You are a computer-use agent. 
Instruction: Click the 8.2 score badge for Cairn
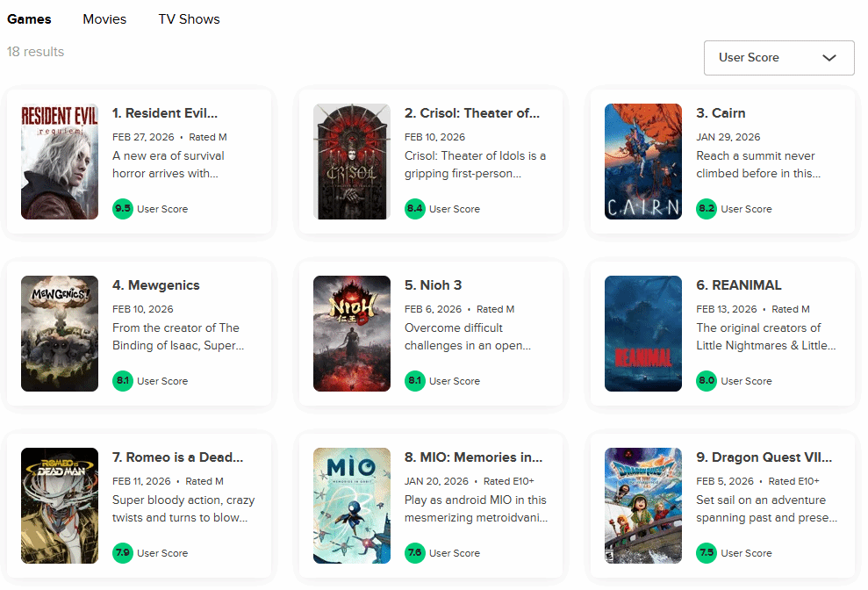(707, 209)
